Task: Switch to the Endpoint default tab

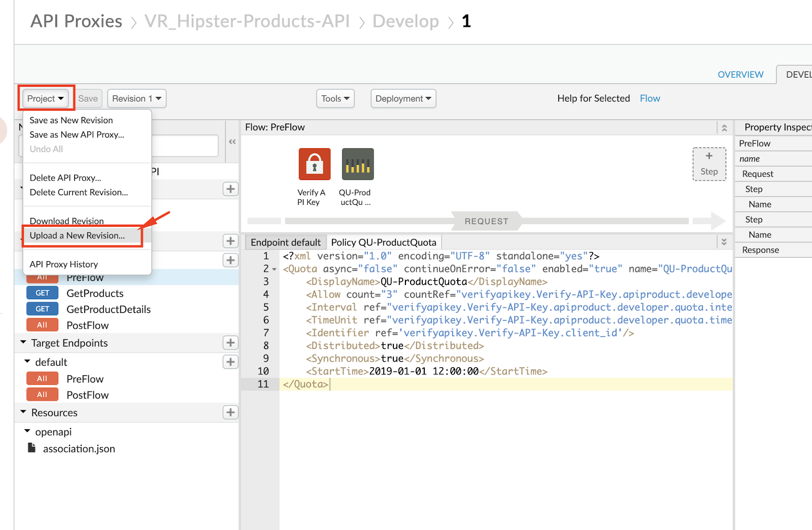Action: pos(286,242)
